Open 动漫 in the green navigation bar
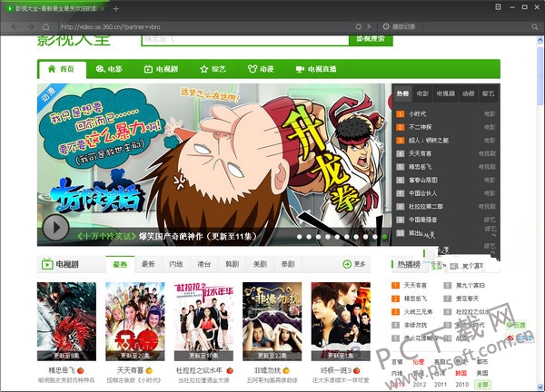This screenshot has width=545, height=392. [262, 69]
